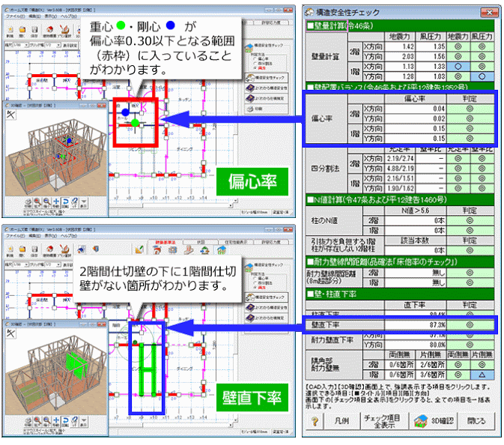Viewport: 504px width, 445px height.
Task: Click 新規 icon in upper CAD window
Action: (10, 31)
